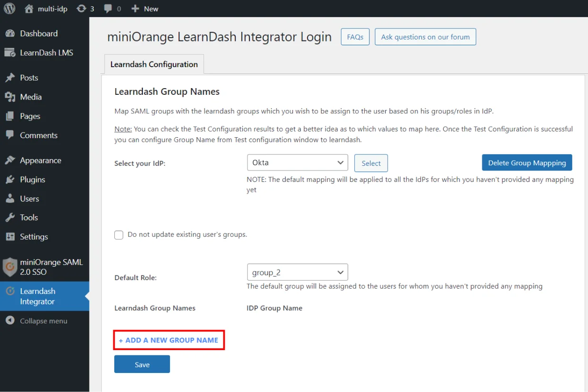Screen dimensions: 588x392
Task: Open the comments bubble icon in admin bar
Action: 108,9
